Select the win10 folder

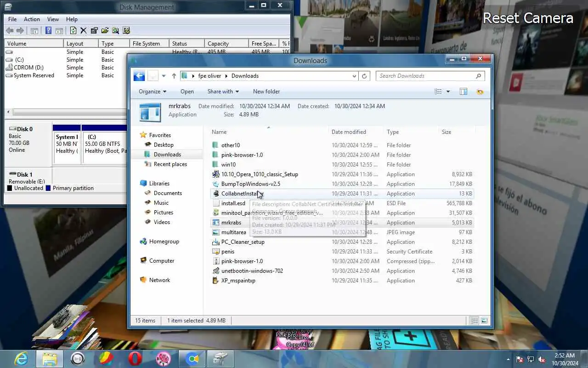(228, 165)
